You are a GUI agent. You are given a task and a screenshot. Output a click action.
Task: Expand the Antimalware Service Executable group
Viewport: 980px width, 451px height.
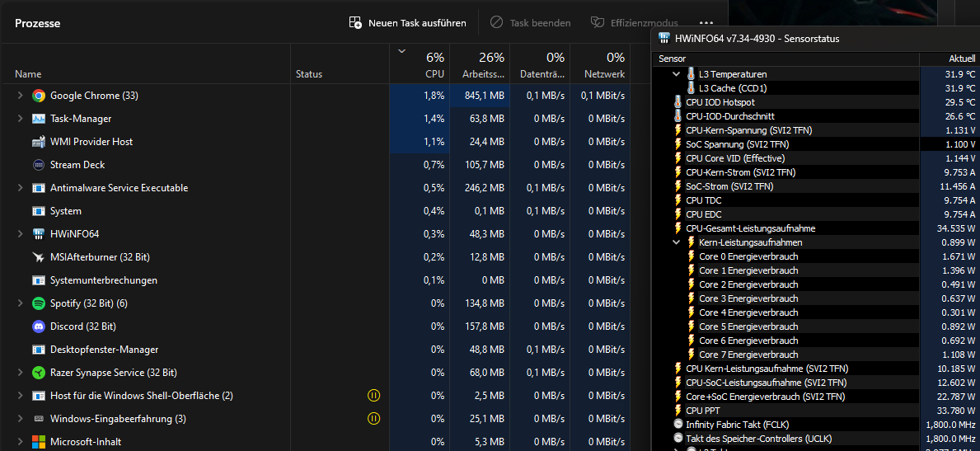pyautogui.click(x=20, y=188)
